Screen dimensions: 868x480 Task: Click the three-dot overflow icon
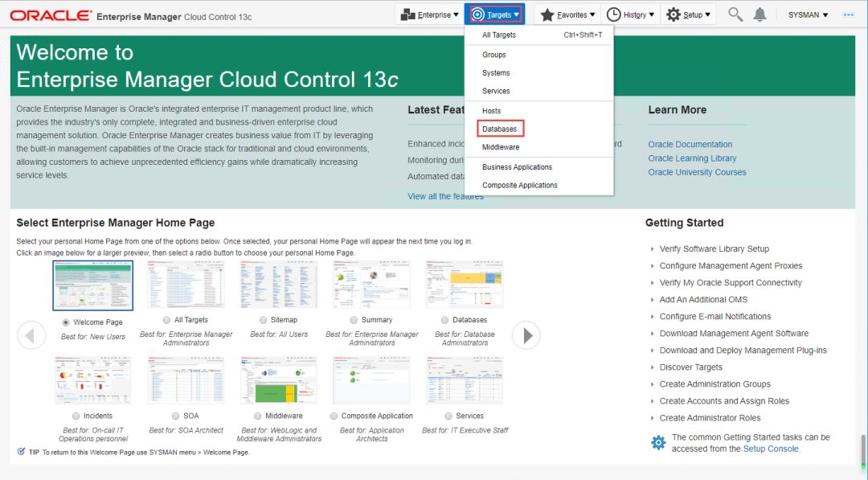(x=849, y=15)
